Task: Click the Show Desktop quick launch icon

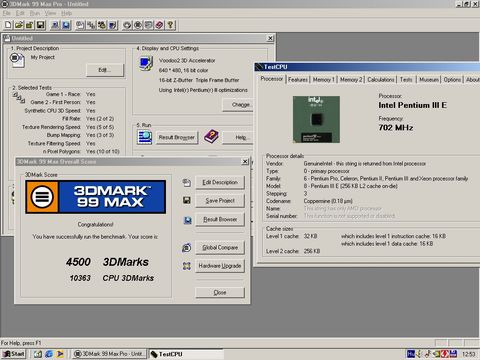Action: [x=38, y=354]
